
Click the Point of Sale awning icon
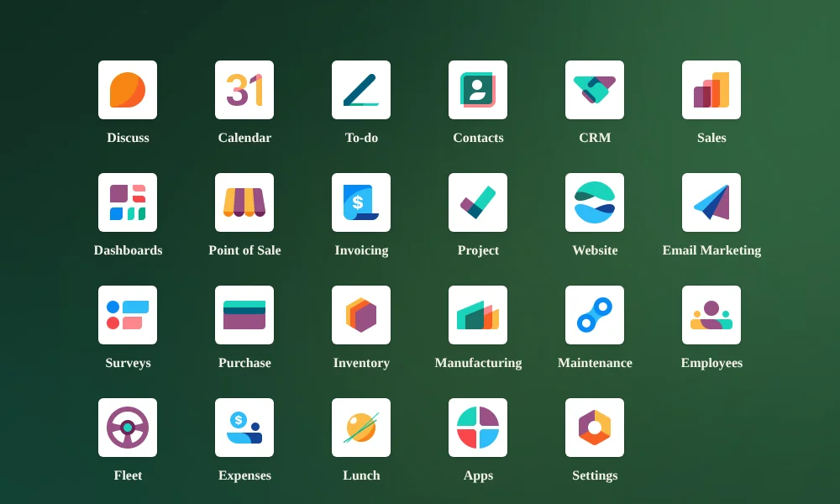244,202
